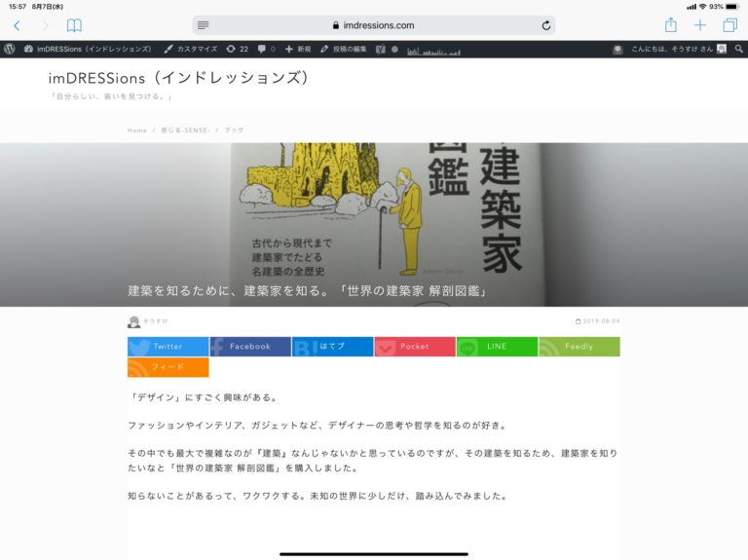This screenshot has height=560, width=748.
Task: Save the post to Pocket
Action: [x=415, y=347]
